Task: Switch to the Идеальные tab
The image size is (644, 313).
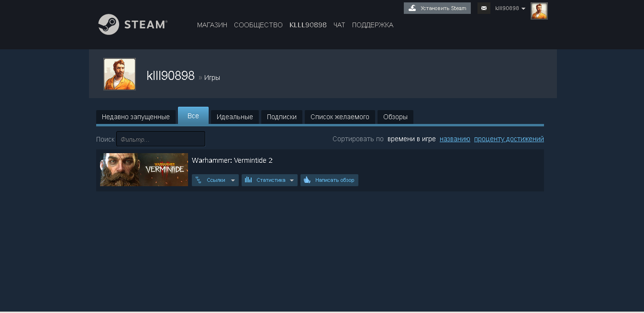Action: pos(235,117)
